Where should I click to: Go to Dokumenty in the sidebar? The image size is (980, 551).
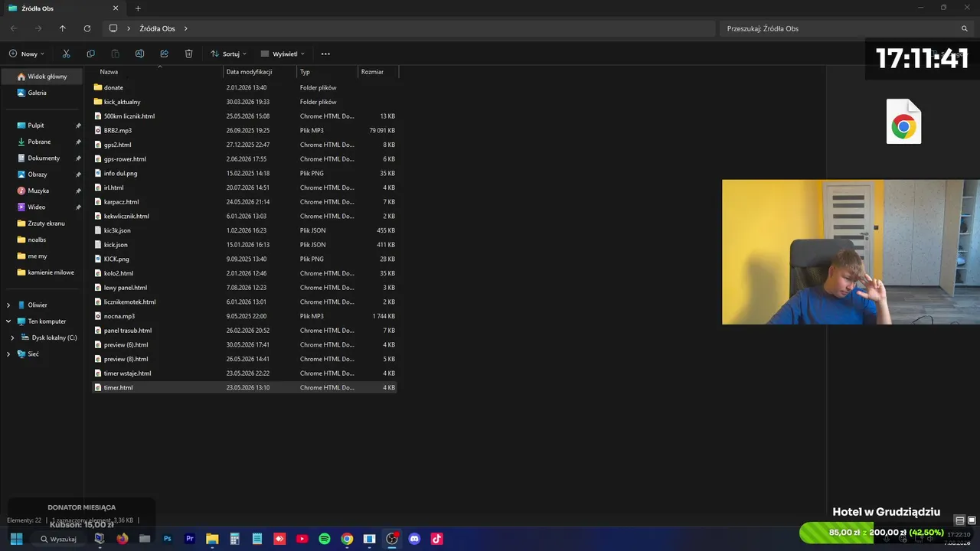tap(42, 158)
